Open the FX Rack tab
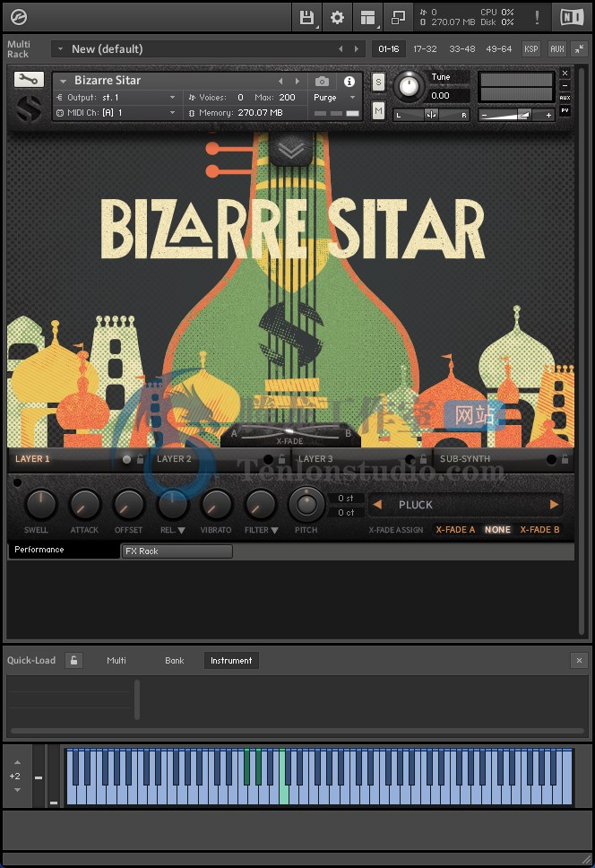This screenshot has height=868, width=595. point(177,551)
